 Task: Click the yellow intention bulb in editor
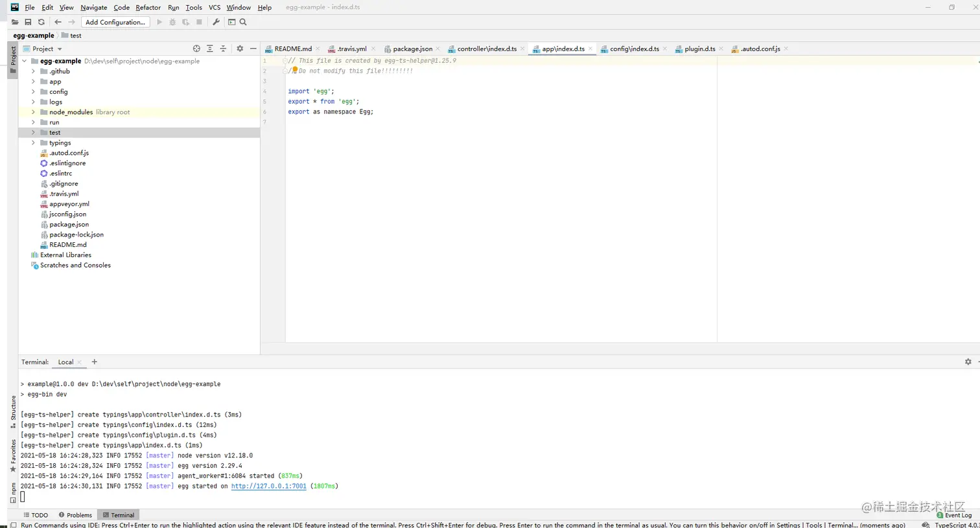point(294,70)
